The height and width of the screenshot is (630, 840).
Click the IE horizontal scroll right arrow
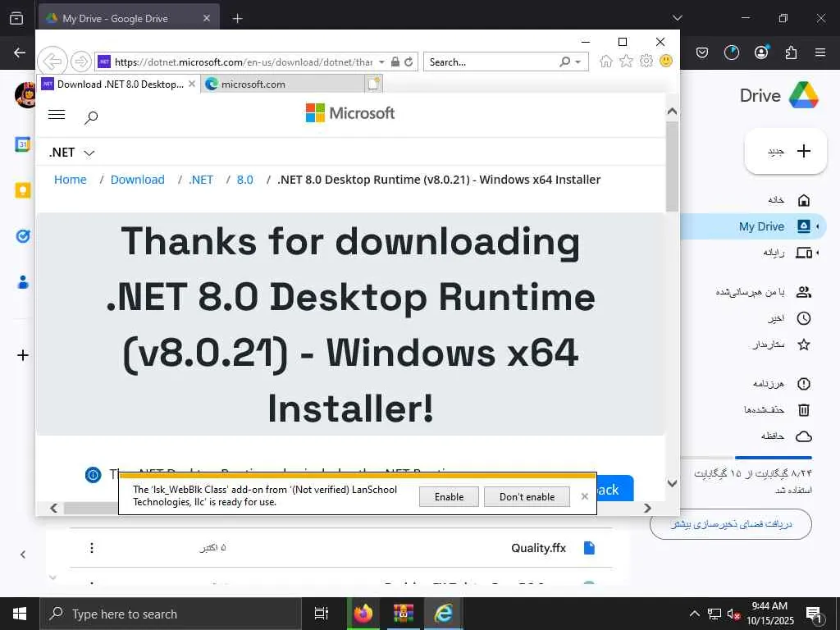[x=647, y=508]
